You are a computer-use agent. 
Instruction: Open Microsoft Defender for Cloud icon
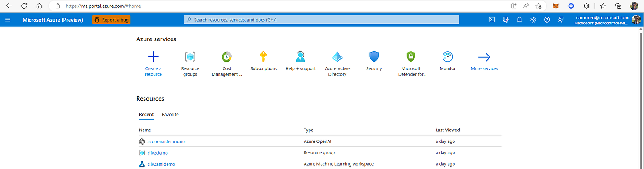point(411,57)
